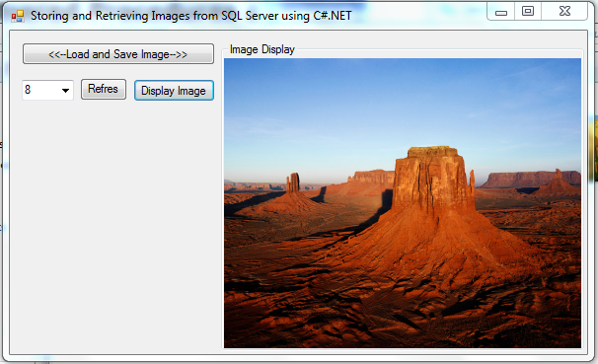Expand the image ID dropdown arrow
Viewport: 598px width, 364px height.
click(65, 91)
